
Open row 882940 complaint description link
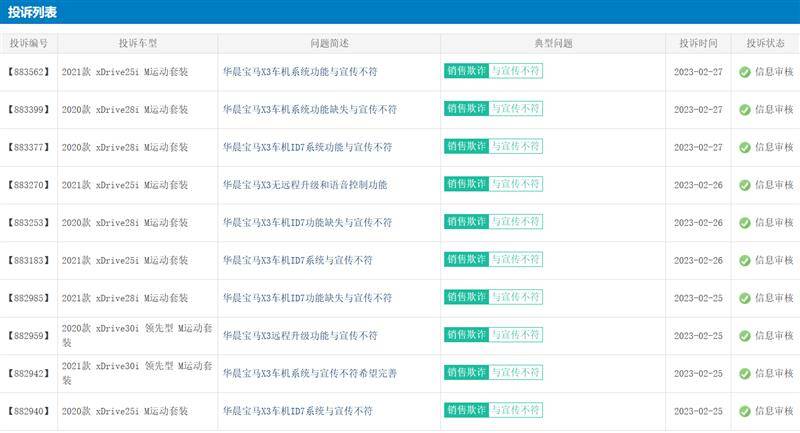point(297,412)
